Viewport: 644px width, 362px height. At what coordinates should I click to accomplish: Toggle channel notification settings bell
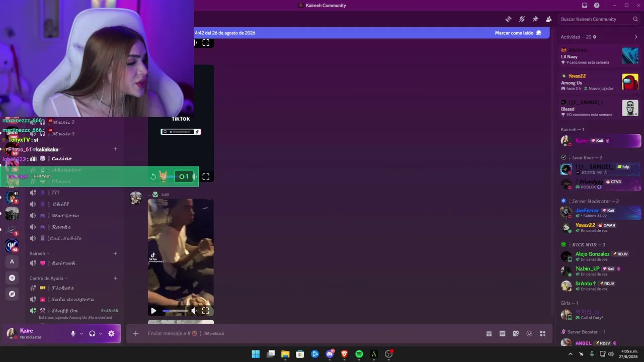522,19
